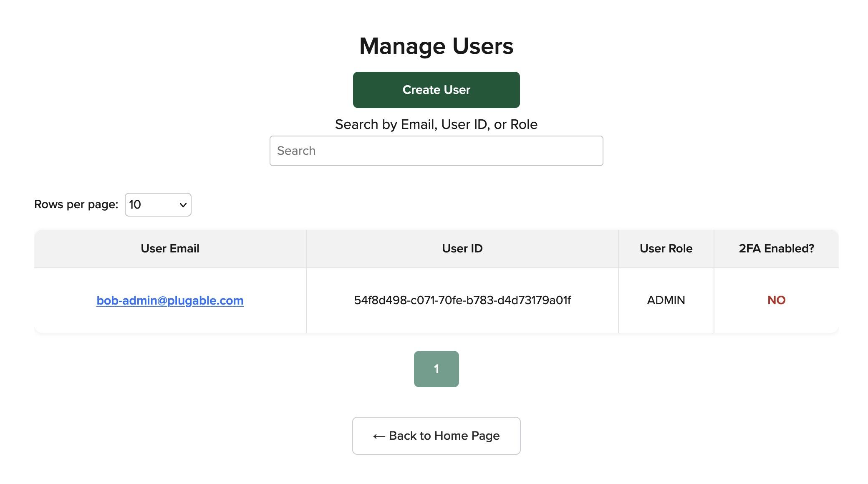Click the Rows per page label
The image size is (868, 484).
tap(76, 204)
